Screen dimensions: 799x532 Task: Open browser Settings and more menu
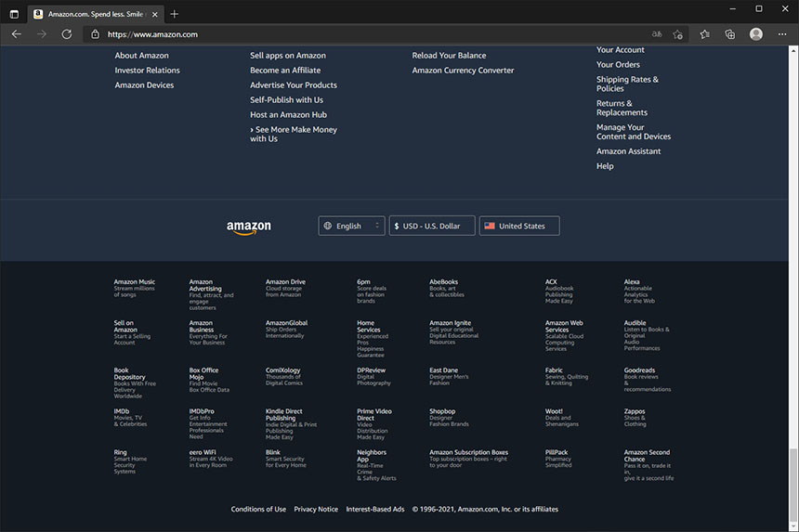(782, 34)
